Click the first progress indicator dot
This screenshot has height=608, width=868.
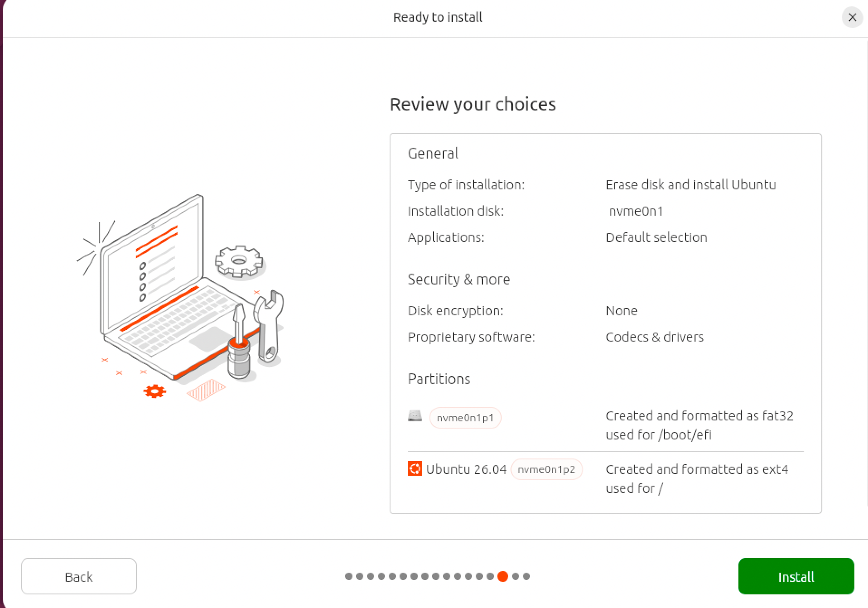point(348,576)
